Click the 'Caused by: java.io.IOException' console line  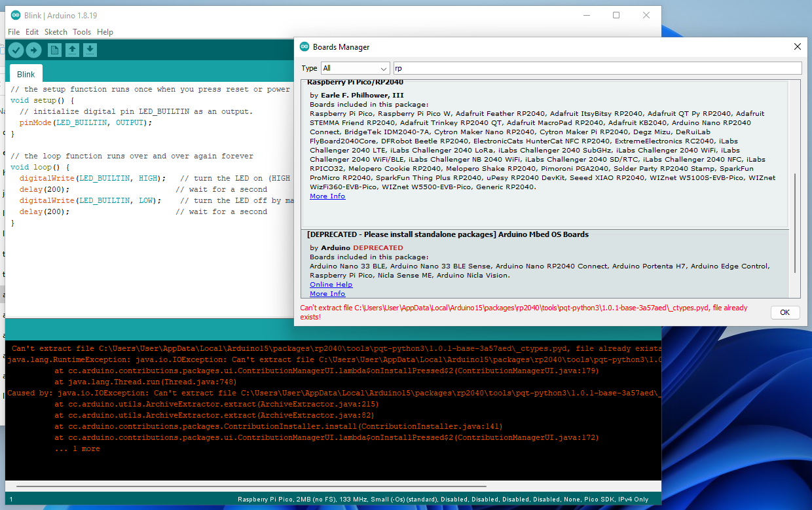333,393
